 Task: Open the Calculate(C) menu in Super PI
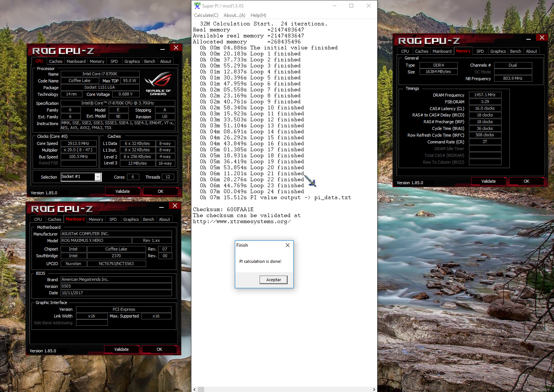pos(206,15)
